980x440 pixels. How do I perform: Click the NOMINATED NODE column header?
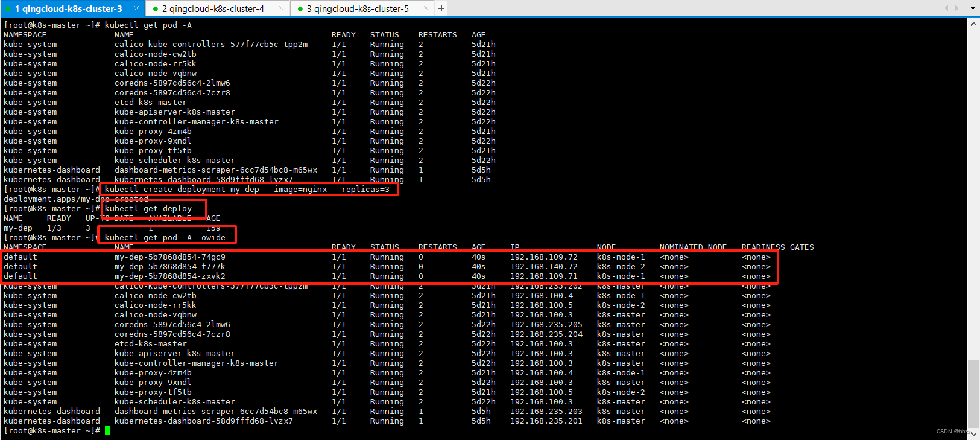click(x=693, y=247)
